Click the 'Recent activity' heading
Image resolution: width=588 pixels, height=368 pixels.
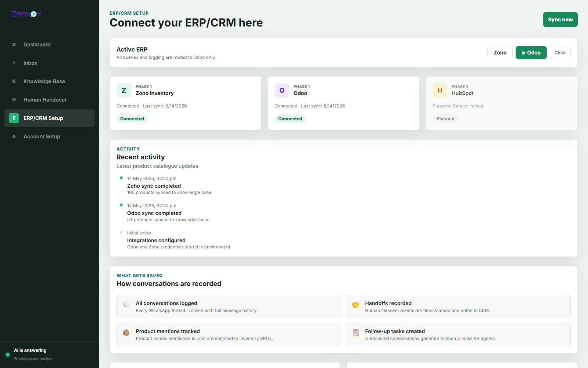[x=141, y=157]
